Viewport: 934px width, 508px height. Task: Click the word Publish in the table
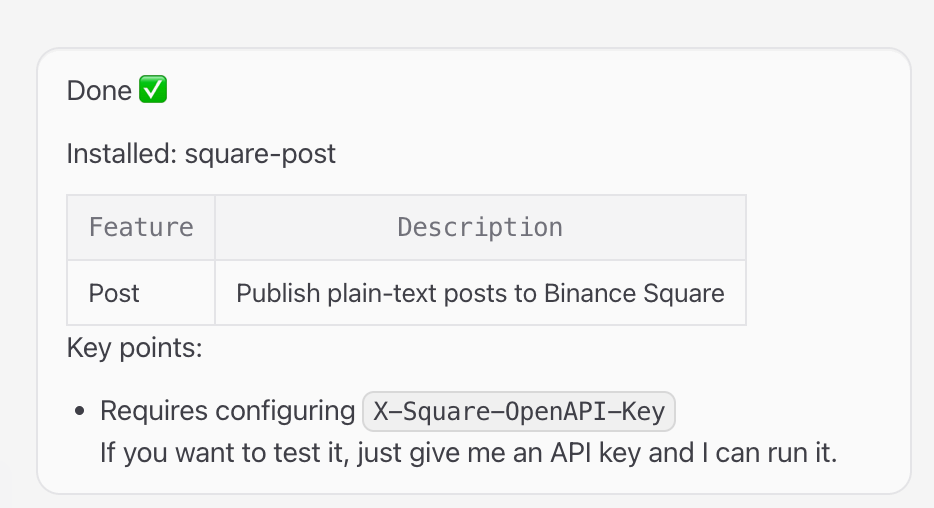[272, 294]
